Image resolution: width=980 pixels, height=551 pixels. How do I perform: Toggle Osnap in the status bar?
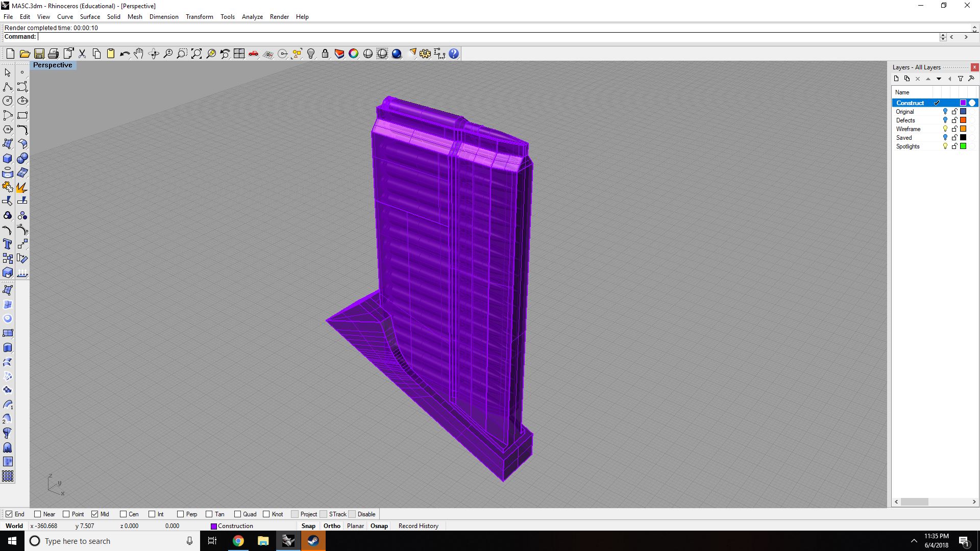coord(379,526)
